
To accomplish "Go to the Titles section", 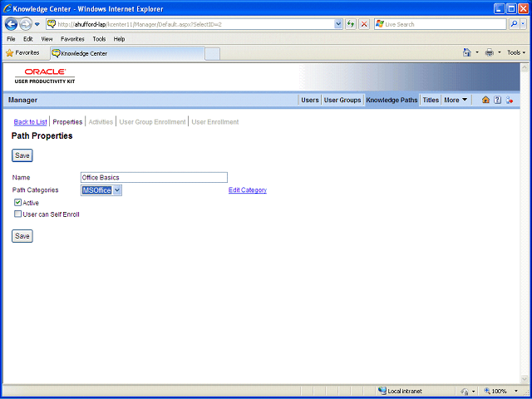I will click(x=431, y=100).
